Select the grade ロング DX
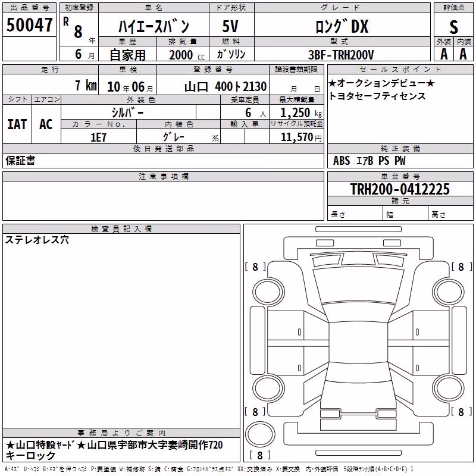This screenshot has width=476, height=476. pos(342,26)
